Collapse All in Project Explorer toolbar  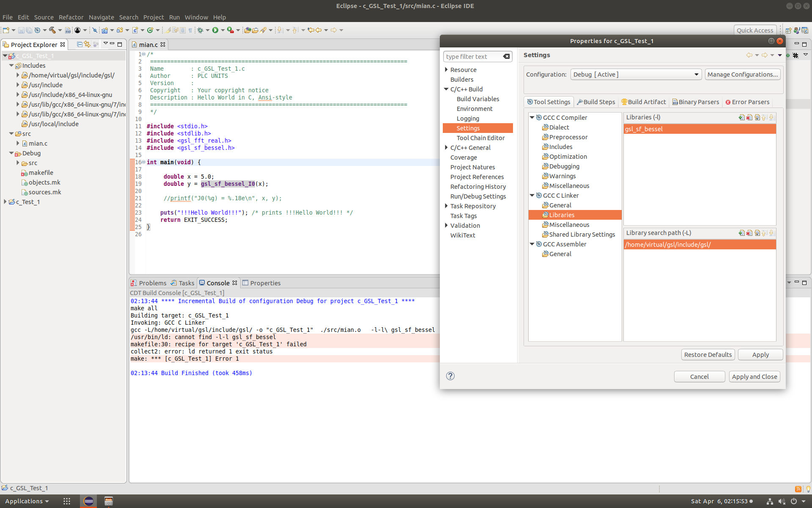pos(80,44)
